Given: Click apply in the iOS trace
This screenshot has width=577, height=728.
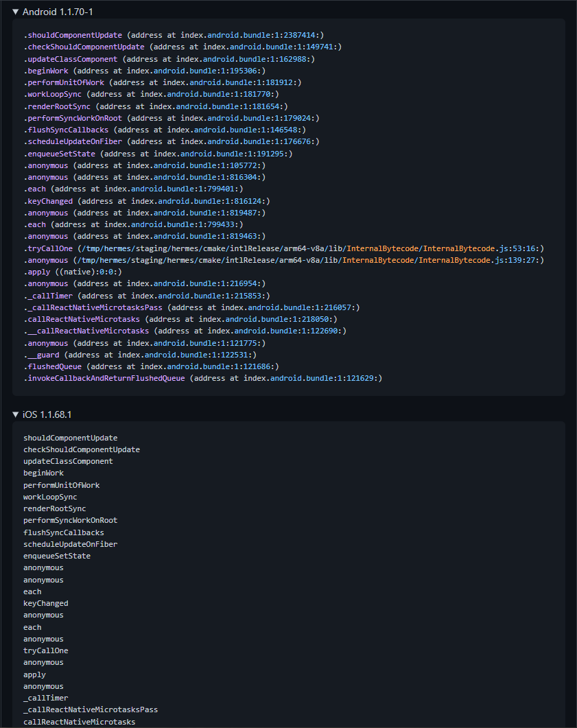Looking at the screenshot, I should pyautogui.click(x=35, y=674).
